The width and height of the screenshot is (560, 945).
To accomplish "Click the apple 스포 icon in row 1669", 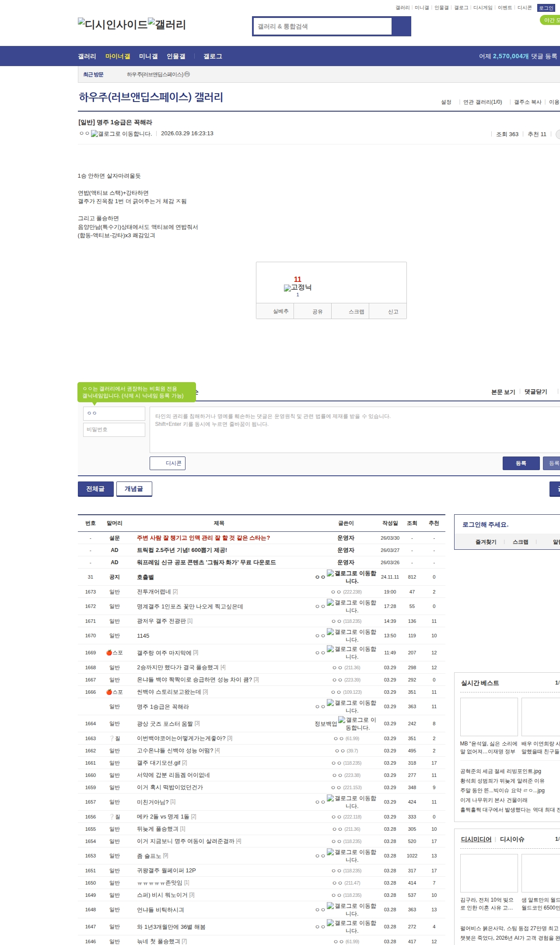I will (x=109, y=653).
